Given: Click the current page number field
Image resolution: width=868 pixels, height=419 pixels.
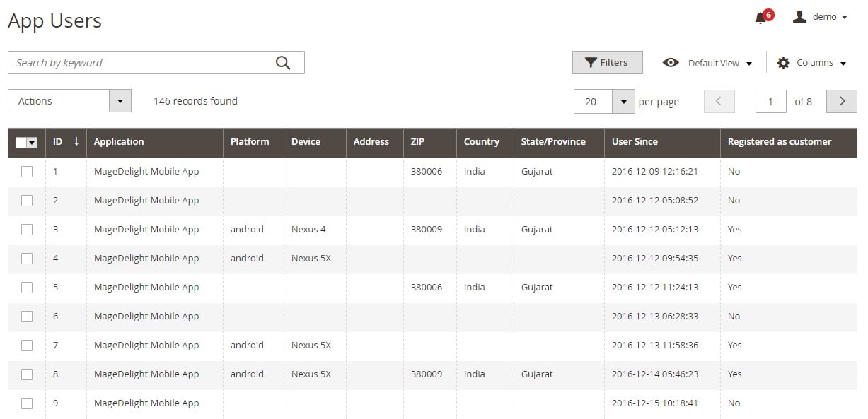Looking at the screenshot, I should click(771, 101).
